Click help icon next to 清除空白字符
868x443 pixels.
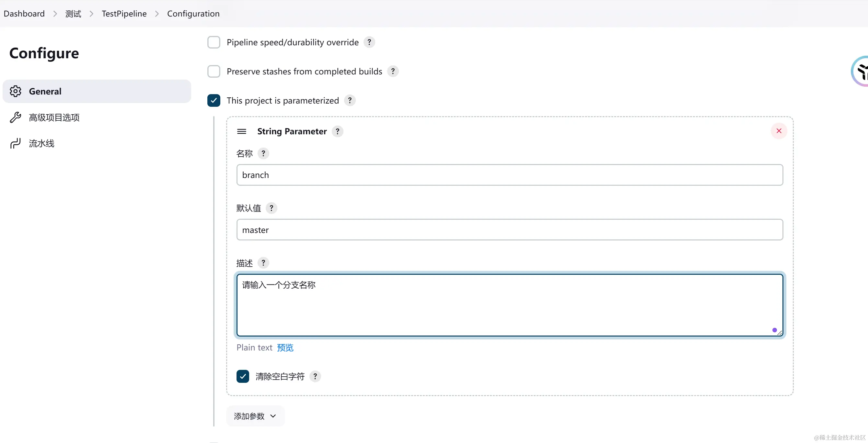coord(315,376)
